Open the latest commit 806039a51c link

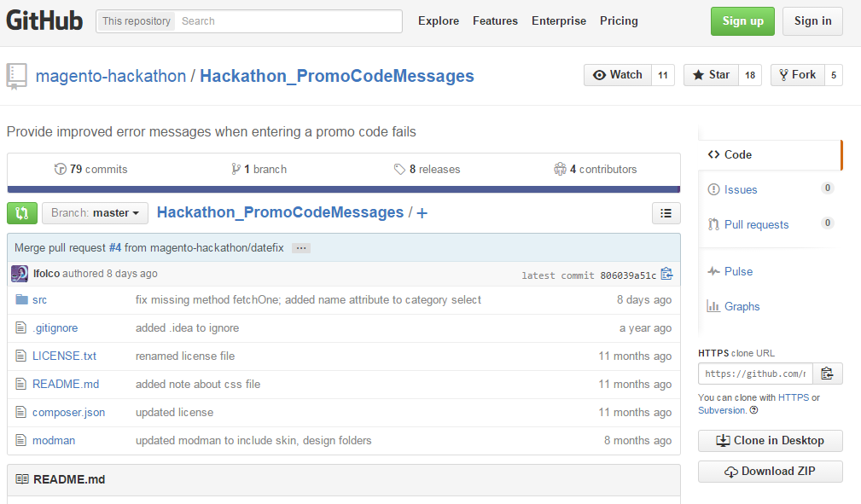pos(628,275)
